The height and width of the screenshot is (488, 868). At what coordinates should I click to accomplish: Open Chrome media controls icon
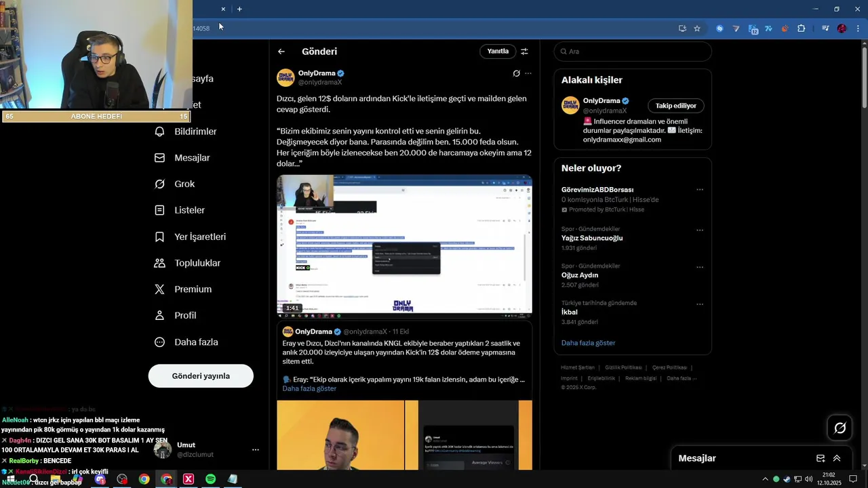(825, 28)
